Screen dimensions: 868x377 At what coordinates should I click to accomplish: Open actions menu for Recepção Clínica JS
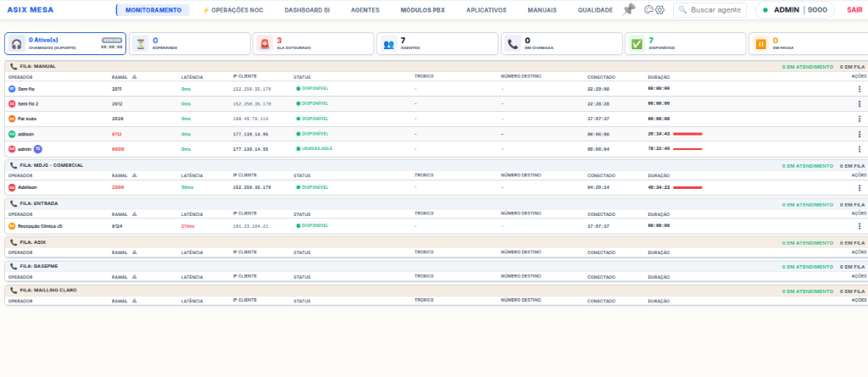click(x=860, y=226)
